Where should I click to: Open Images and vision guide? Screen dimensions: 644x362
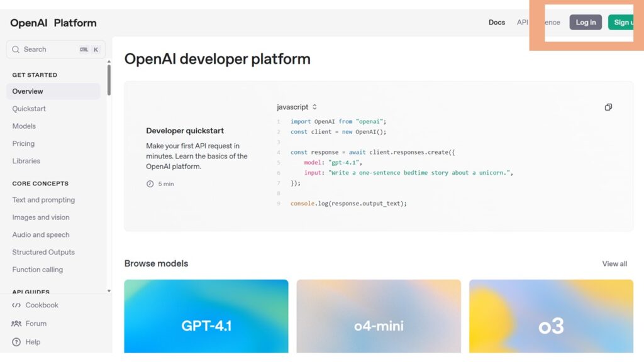pyautogui.click(x=41, y=217)
